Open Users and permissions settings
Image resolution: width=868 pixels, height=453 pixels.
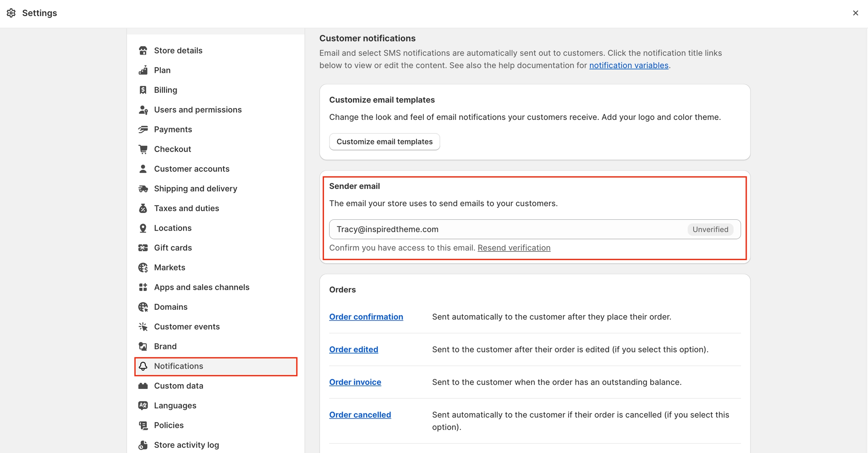click(x=197, y=110)
